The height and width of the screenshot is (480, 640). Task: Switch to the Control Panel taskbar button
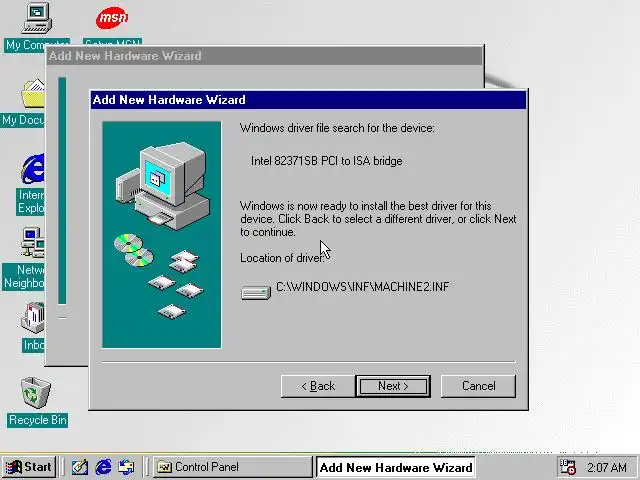233,467
